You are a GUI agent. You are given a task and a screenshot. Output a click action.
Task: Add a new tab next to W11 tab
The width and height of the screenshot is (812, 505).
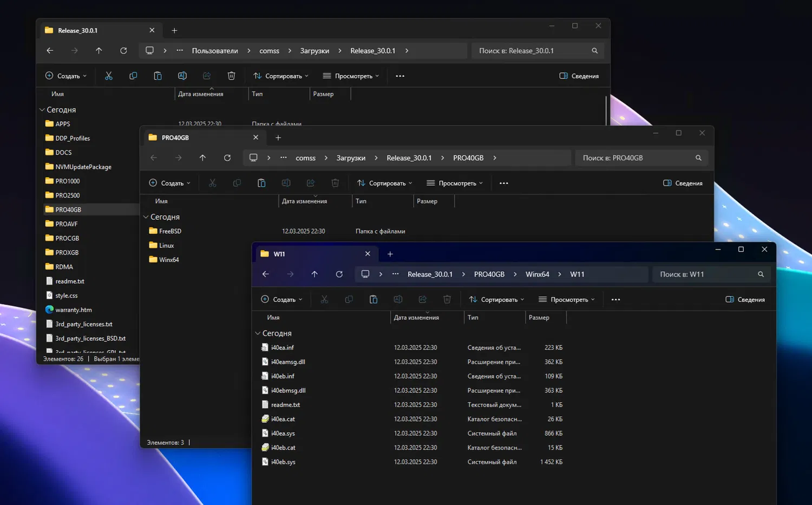(x=390, y=254)
